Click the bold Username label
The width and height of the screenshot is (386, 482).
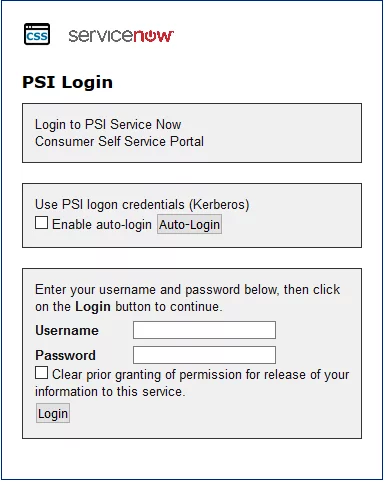(67, 330)
